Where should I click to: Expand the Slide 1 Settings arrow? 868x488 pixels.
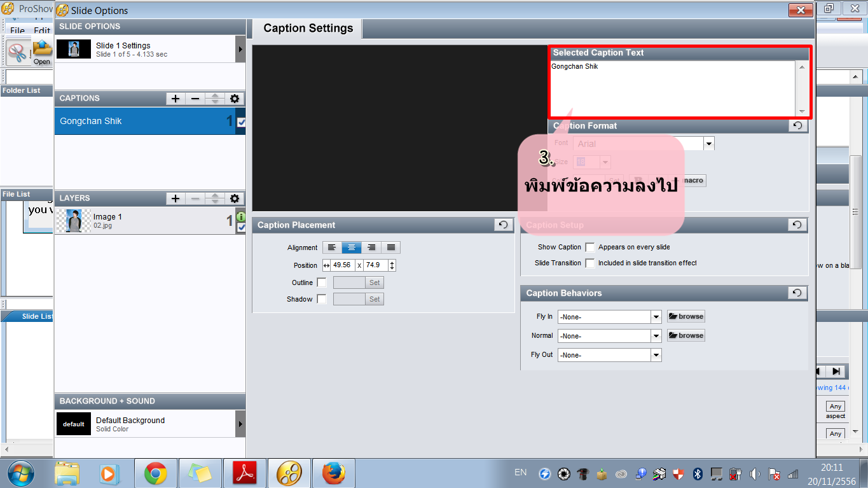click(240, 49)
